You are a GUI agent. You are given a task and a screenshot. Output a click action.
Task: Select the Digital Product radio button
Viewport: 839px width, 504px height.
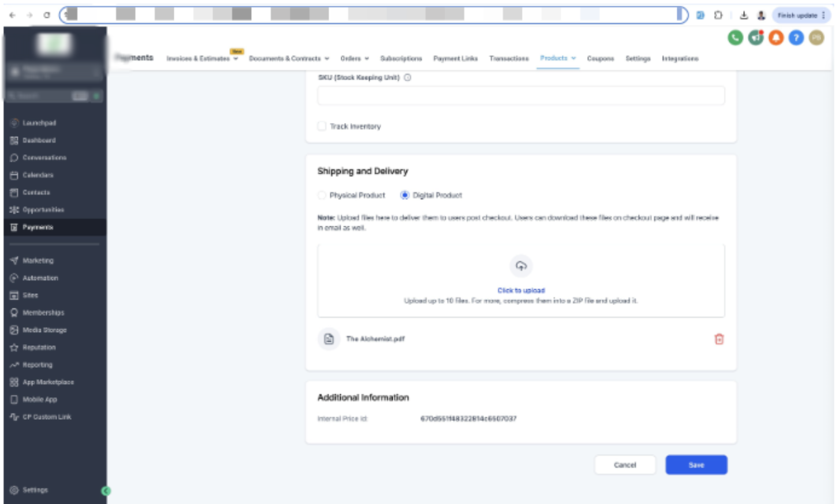click(405, 195)
